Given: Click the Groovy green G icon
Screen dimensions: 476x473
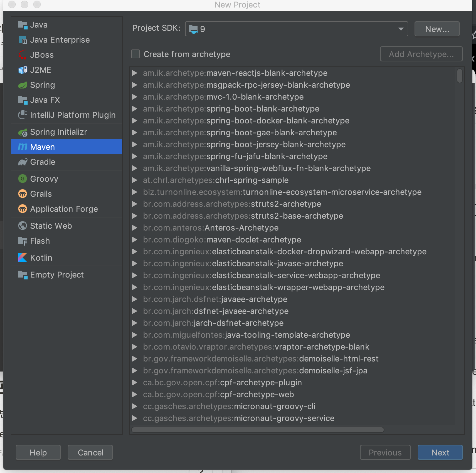Looking at the screenshot, I should 23,179.
